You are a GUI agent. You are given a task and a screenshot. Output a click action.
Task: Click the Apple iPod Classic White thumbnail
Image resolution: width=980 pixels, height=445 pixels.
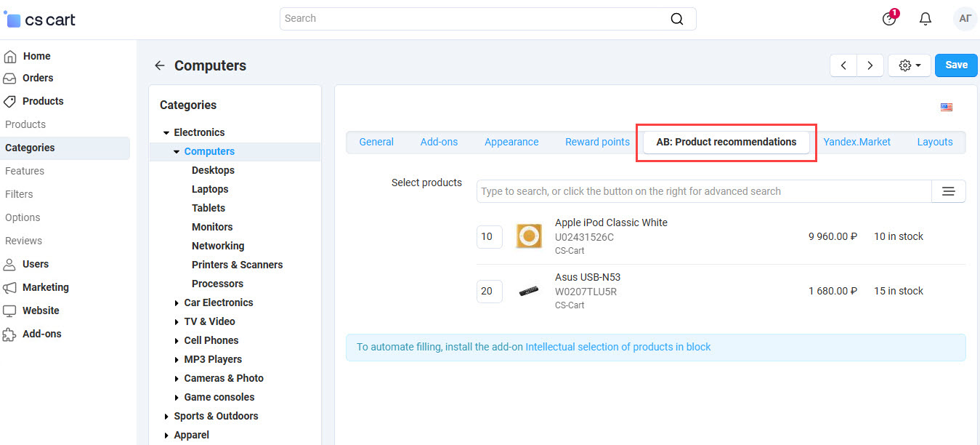pos(529,236)
